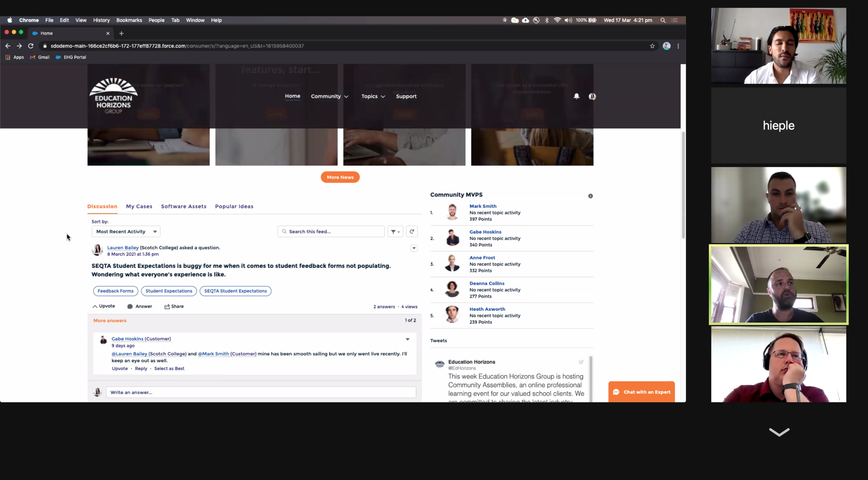Viewport: 868px width, 480px height.
Task: Open the question post actions dropdown arrow
Action: point(414,248)
